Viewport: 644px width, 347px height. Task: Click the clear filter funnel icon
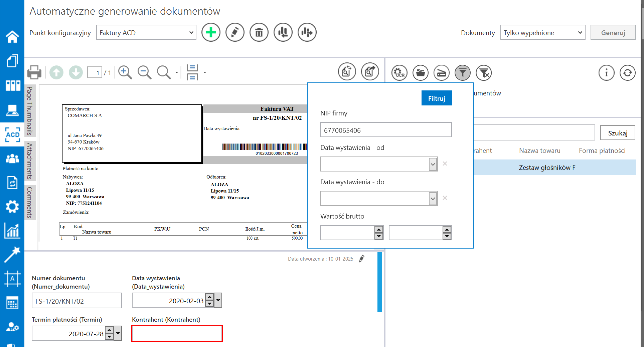(x=484, y=72)
